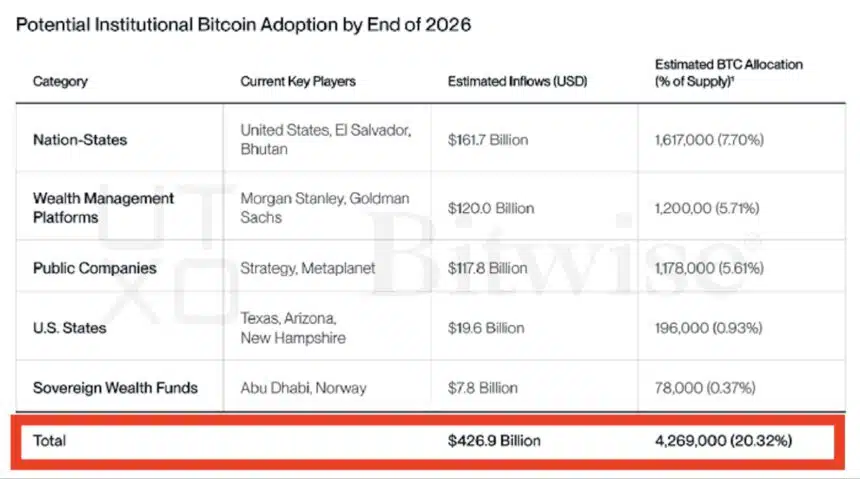
Task: Click the $161.7 Billion inflows cell
Action: point(488,140)
